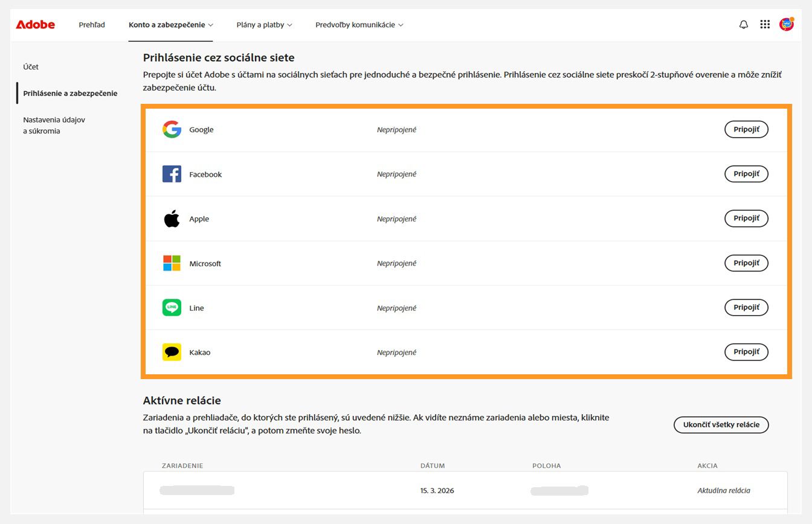812x524 pixels.
Task: Open the profile avatar menu
Action: coord(787,24)
